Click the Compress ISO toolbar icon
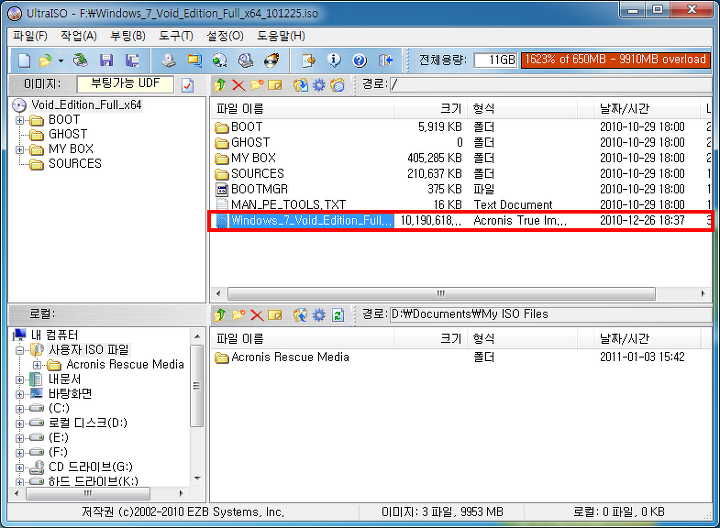The width and height of the screenshot is (720, 528). point(195,60)
